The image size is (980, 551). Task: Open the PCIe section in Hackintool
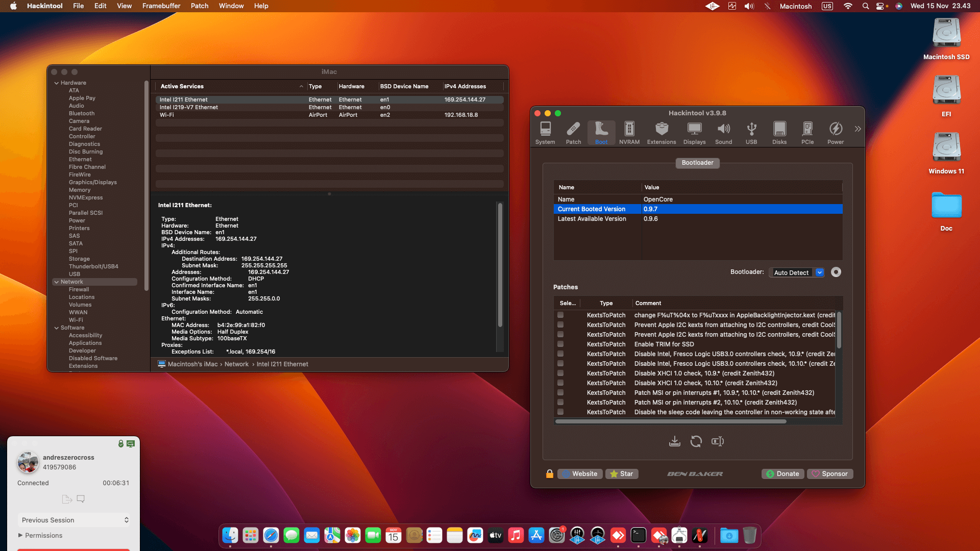[807, 133]
